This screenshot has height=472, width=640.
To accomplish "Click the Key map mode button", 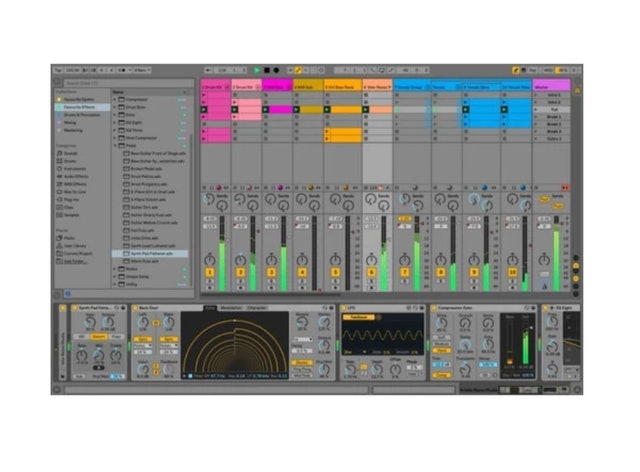I will [x=533, y=70].
